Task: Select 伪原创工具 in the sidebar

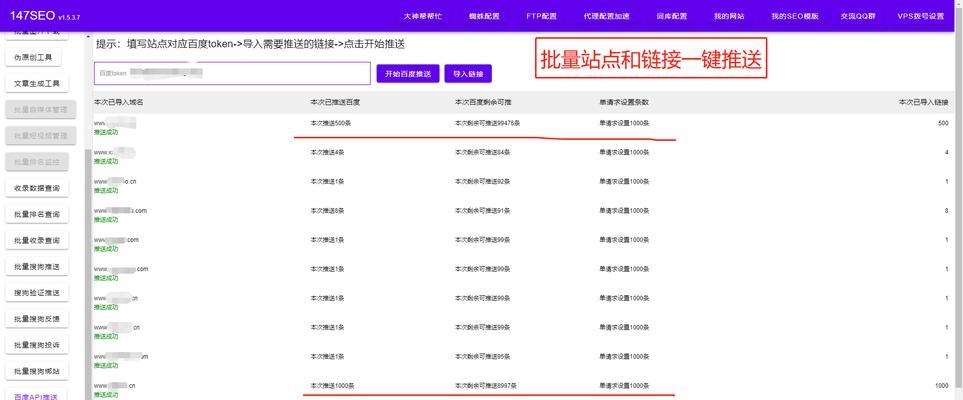Action: [x=37, y=58]
